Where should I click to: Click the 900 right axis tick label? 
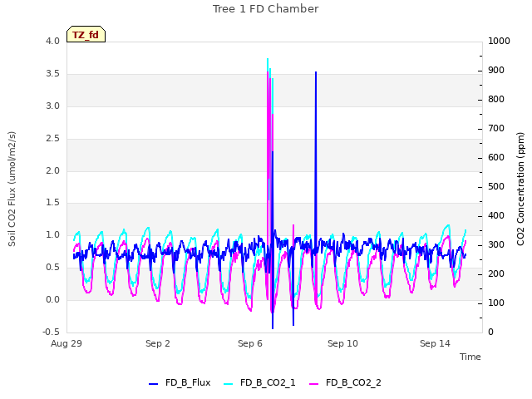click(496, 70)
